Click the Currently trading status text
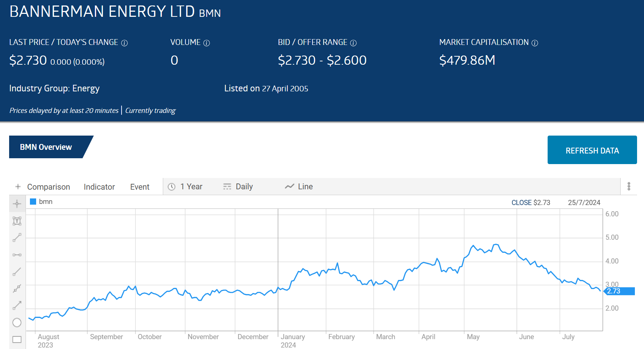Screen dimensions: 644x349 pyautogui.click(x=150, y=110)
